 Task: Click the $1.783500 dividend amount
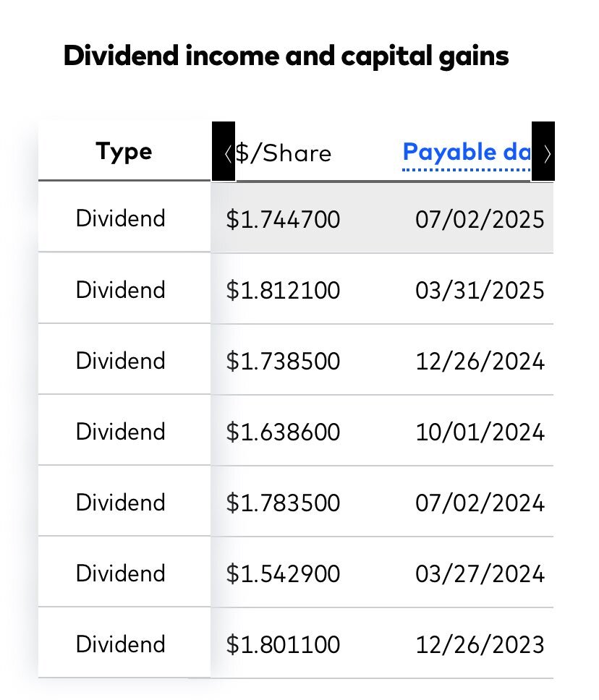point(283,503)
